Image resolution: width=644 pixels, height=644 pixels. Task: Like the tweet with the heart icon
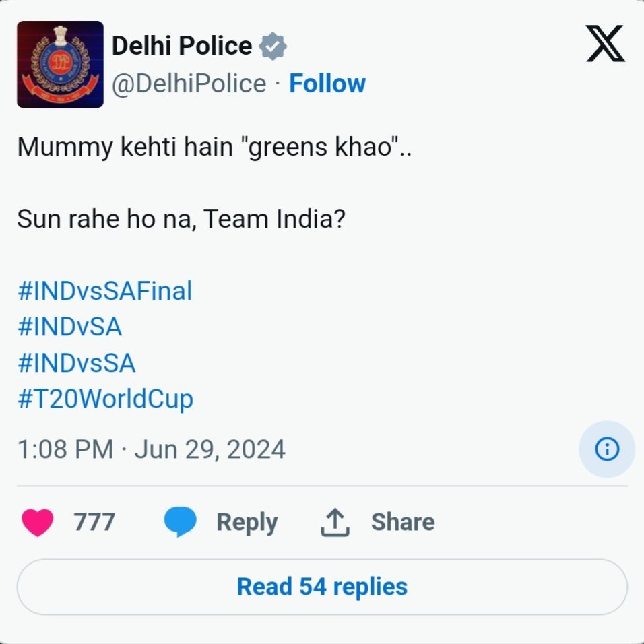pyautogui.click(x=38, y=522)
